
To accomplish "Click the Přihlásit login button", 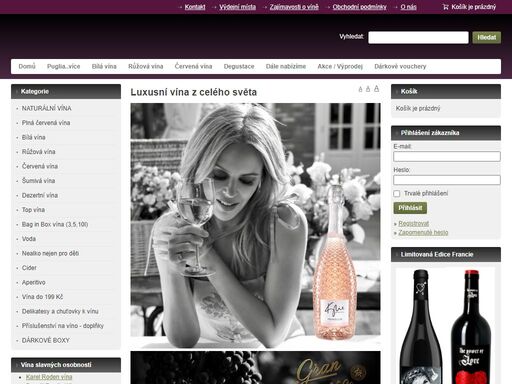I will (410, 208).
